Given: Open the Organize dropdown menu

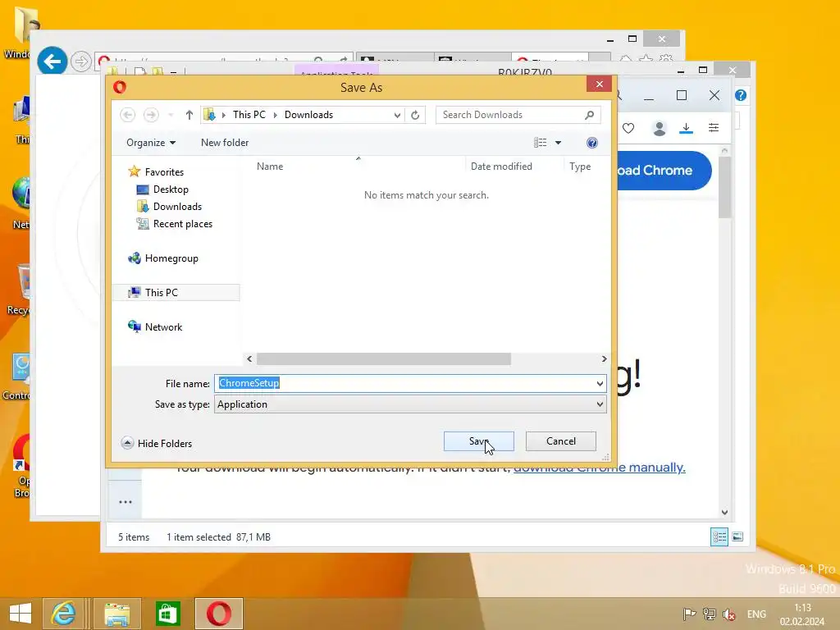Looking at the screenshot, I should [151, 143].
